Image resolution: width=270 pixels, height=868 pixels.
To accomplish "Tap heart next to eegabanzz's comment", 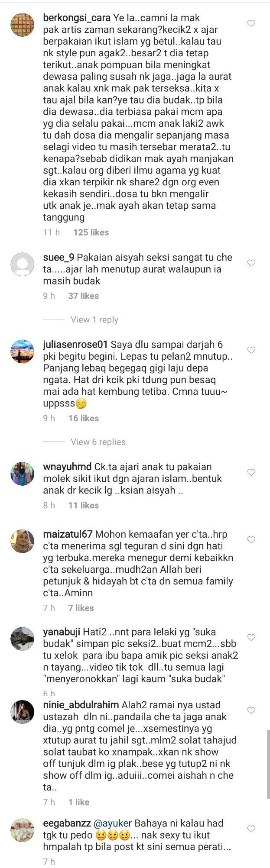I will (x=251, y=829).
